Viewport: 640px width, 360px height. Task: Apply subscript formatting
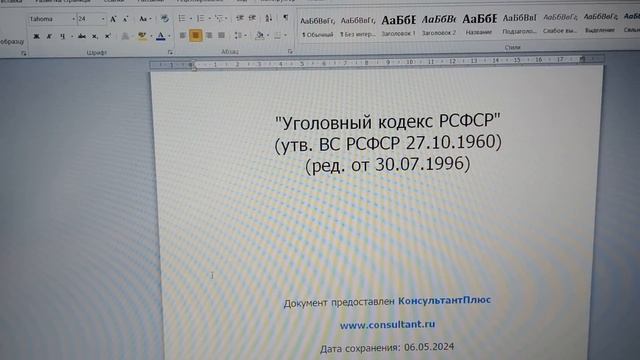pos(95,36)
